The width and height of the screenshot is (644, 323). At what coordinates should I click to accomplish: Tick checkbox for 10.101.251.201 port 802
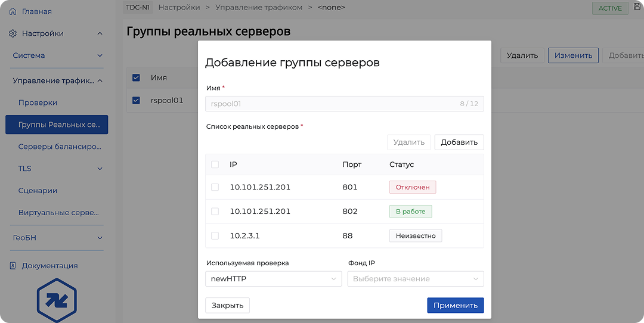pos(215,212)
